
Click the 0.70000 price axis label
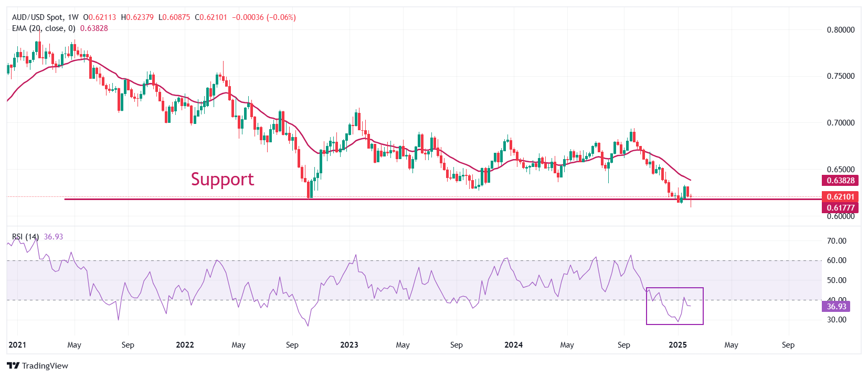[840, 123]
